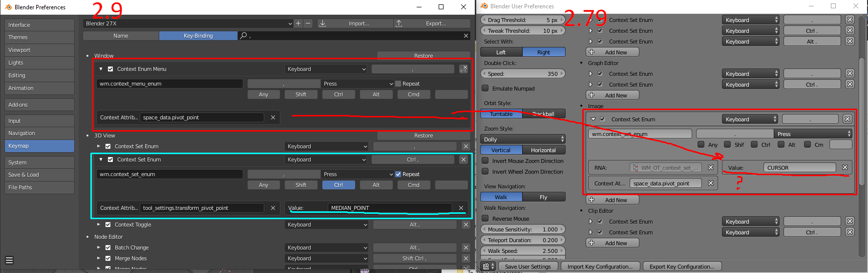Adjust the Mouse Sensitivity slider

click(523, 229)
